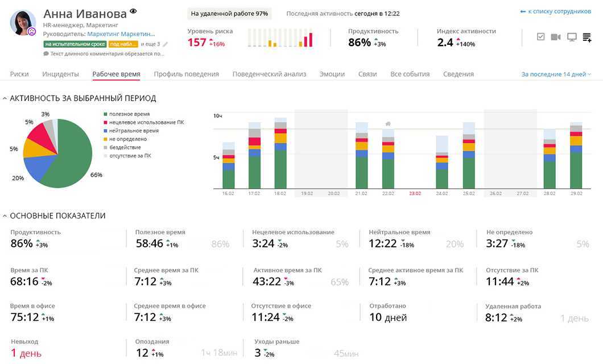Open the 'За последние 14 дней' period dropdown
Image resolution: width=603 pixels, height=364 pixels.
[x=556, y=74]
